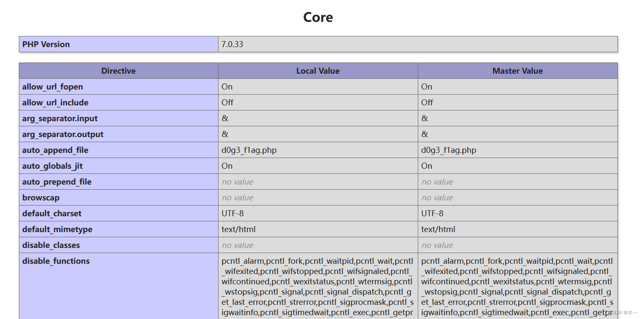The width and height of the screenshot is (644, 319).
Task: Click the UTF-8 default_charset value
Action: tap(230, 213)
